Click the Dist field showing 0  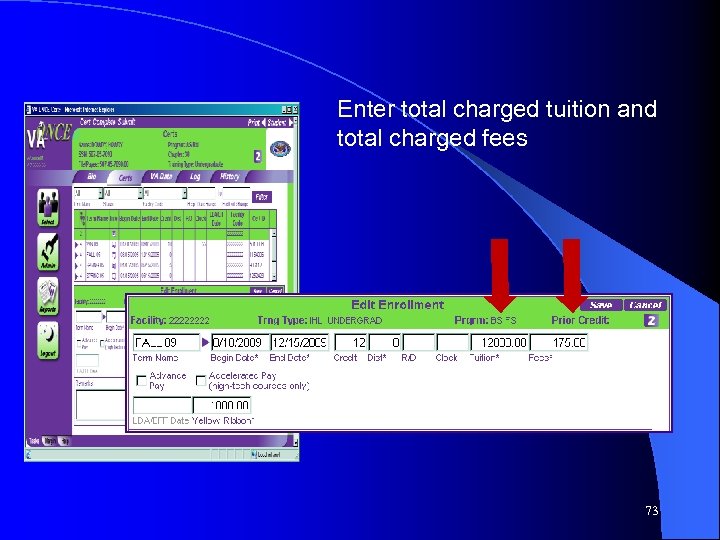(385, 343)
